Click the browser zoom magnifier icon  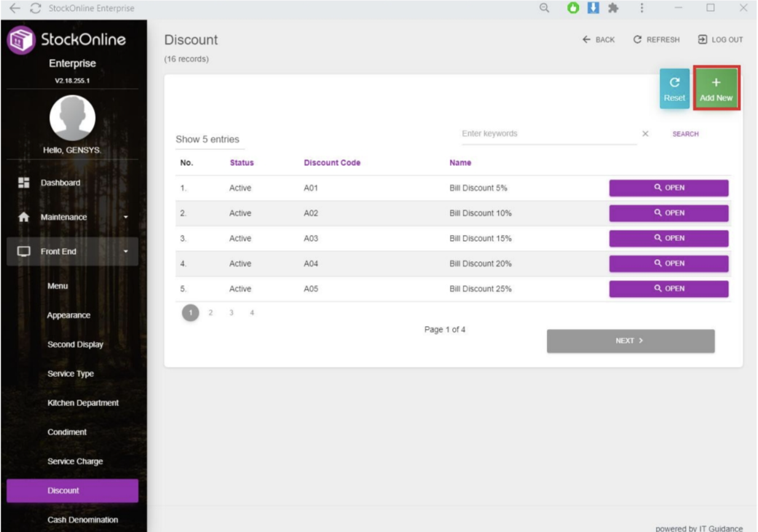[544, 8]
